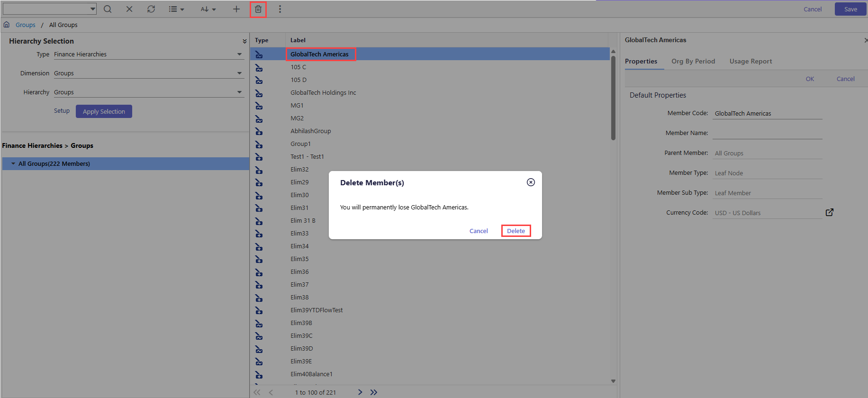868x398 pixels.
Task: Open the Type Finance Hierarchies dropdown
Action: [x=239, y=54]
